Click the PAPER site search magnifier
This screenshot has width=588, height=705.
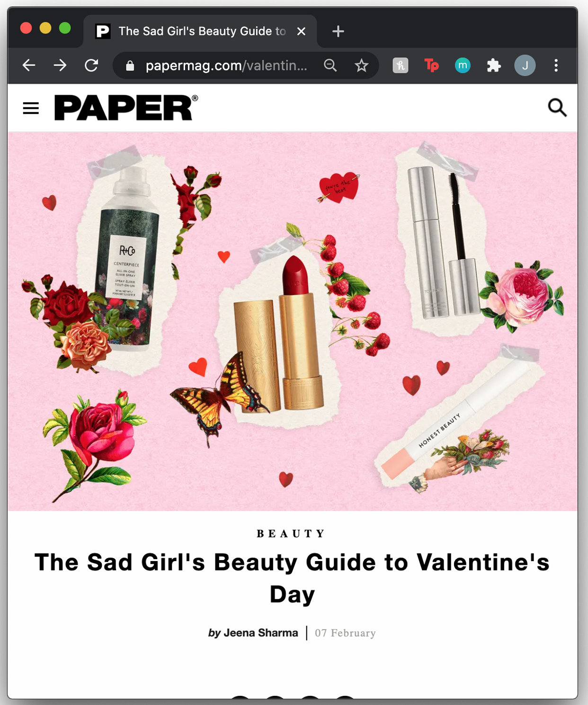(557, 107)
